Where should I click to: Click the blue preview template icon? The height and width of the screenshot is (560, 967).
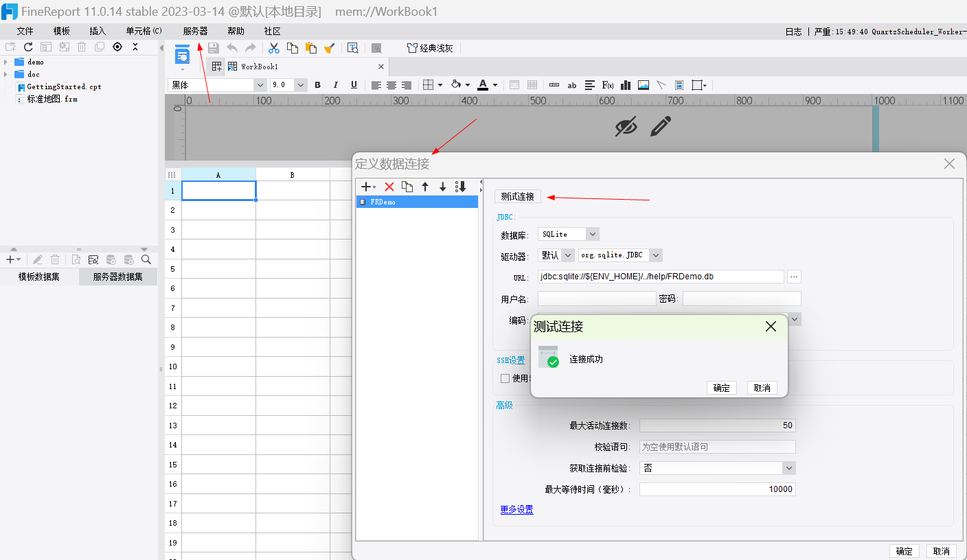tap(182, 55)
